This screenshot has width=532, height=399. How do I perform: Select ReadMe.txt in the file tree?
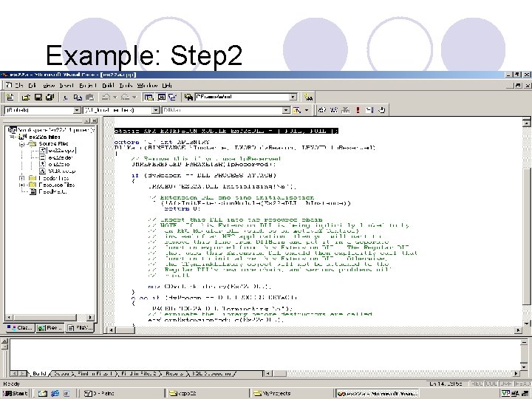click(x=52, y=191)
